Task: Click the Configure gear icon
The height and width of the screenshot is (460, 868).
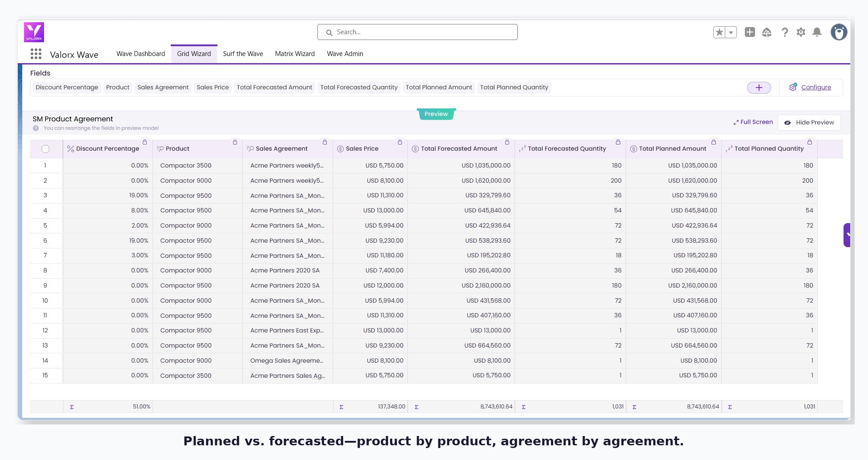Action: 793,87
